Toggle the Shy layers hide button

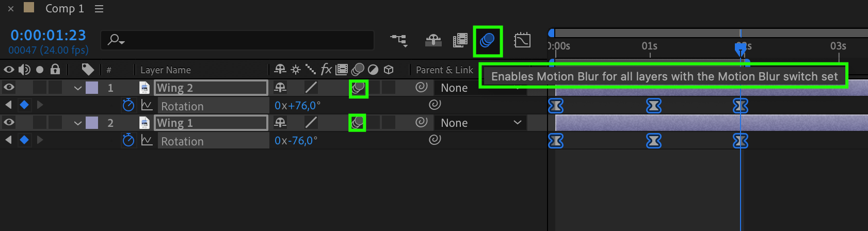[433, 40]
